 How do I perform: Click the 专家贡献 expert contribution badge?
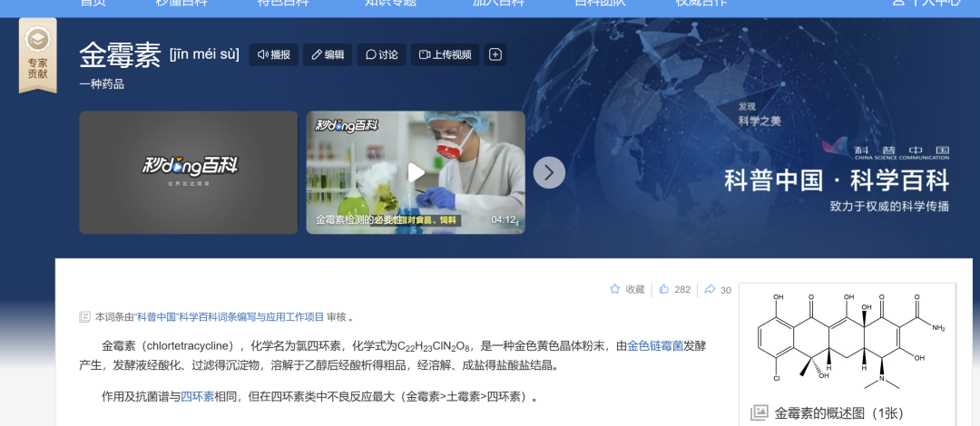click(37, 55)
